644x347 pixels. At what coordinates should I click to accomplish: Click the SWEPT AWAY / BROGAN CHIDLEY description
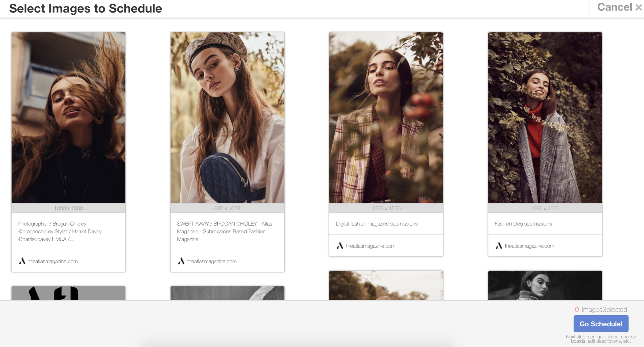(x=224, y=231)
